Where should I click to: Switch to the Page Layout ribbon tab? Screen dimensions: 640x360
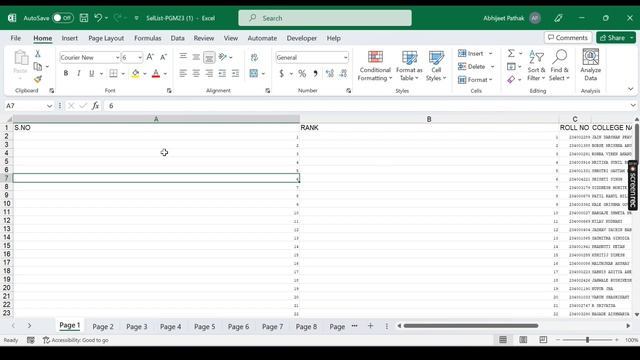click(106, 38)
